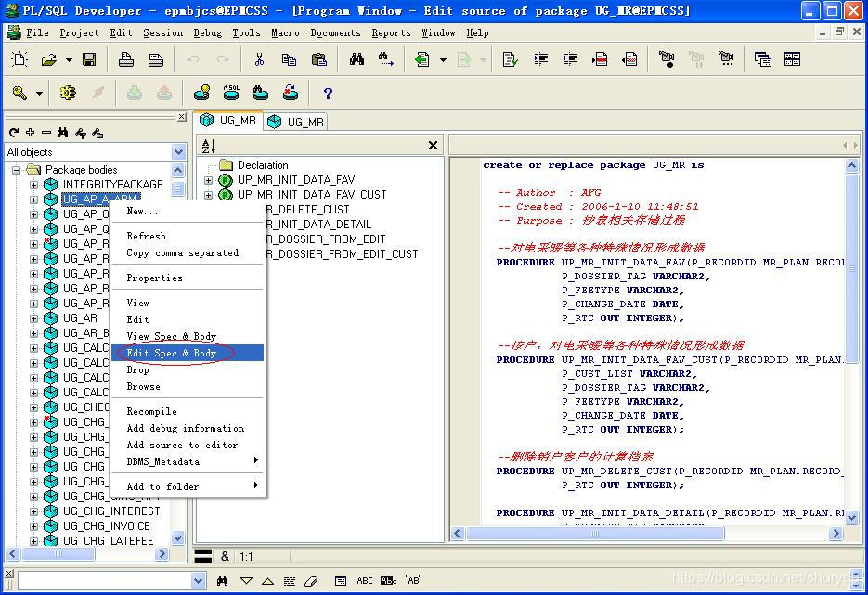Click the Save floppy disk icon
The image size is (868, 595).
click(89, 59)
